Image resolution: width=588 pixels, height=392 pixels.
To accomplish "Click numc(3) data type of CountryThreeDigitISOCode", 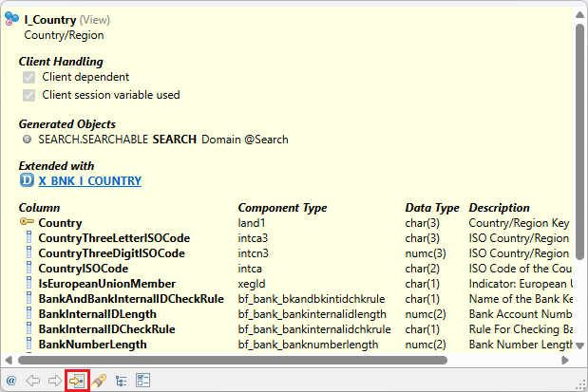I will (x=426, y=253).
